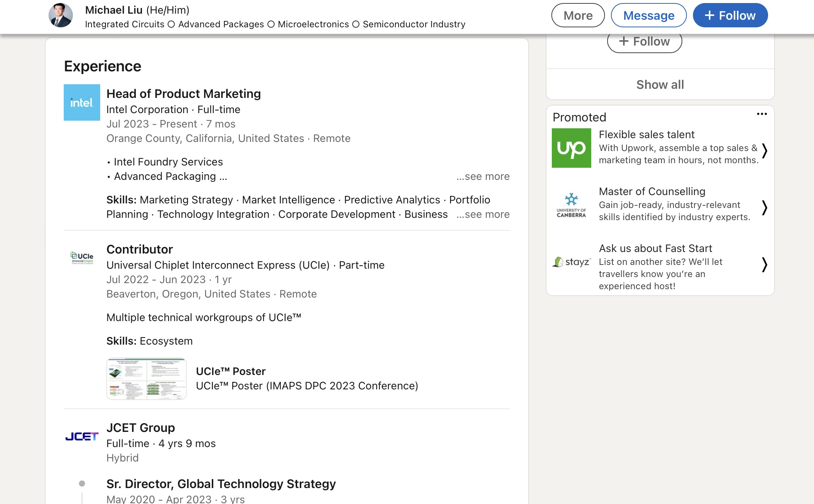This screenshot has height=504, width=814.
Task: Expand Intel job description with see more
Action: point(483,176)
